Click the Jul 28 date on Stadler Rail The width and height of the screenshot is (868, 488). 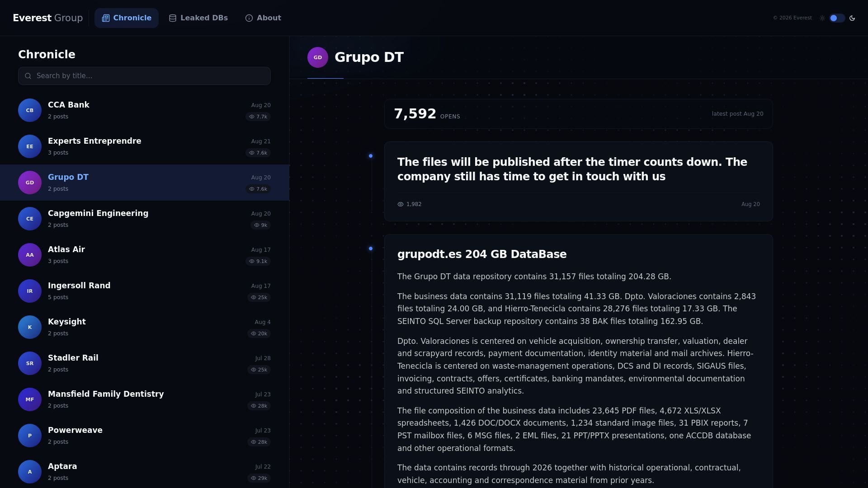coord(263,358)
